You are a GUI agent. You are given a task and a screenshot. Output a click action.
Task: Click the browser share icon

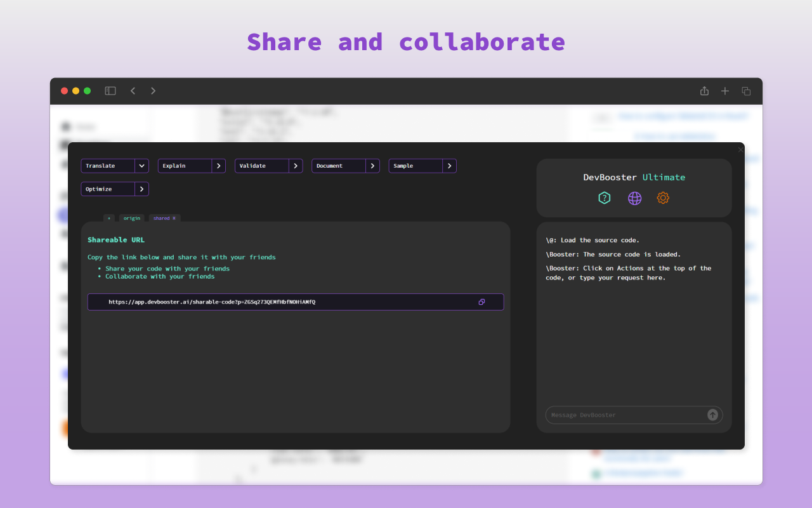pyautogui.click(x=704, y=91)
